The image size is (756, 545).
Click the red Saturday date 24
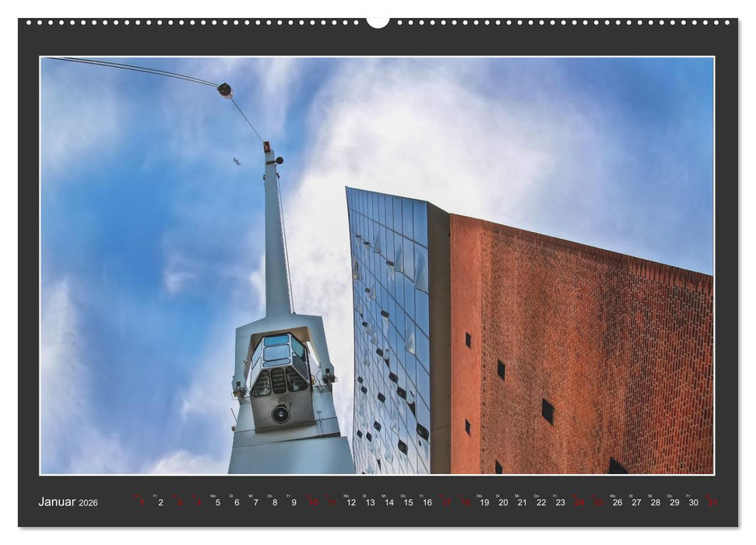pos(578,502)
